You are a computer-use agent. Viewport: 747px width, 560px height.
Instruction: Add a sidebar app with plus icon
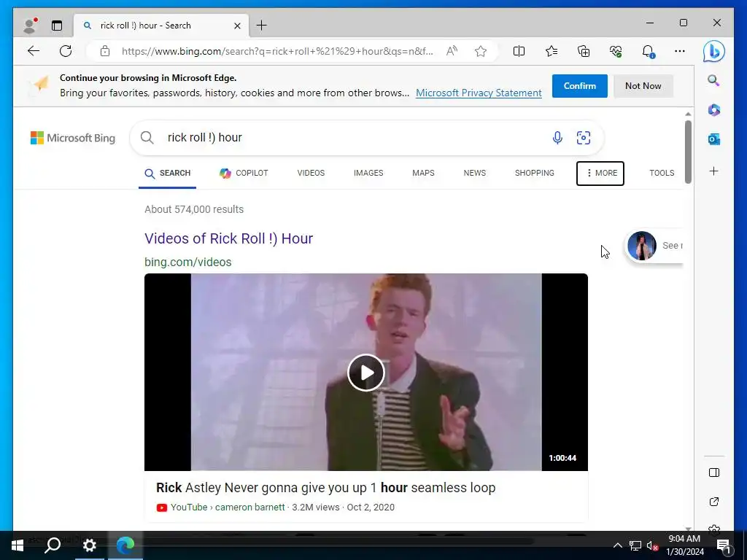[x=713, y=171]
